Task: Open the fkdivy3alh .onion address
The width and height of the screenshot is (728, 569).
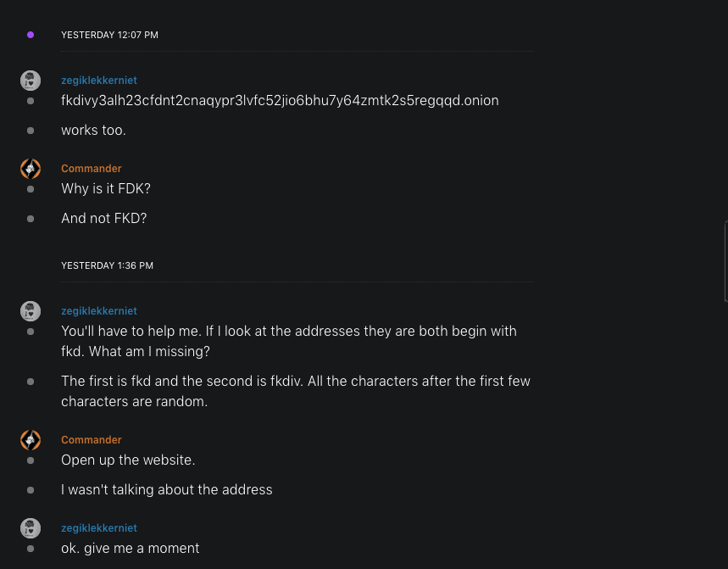Action: coord(280,101)
